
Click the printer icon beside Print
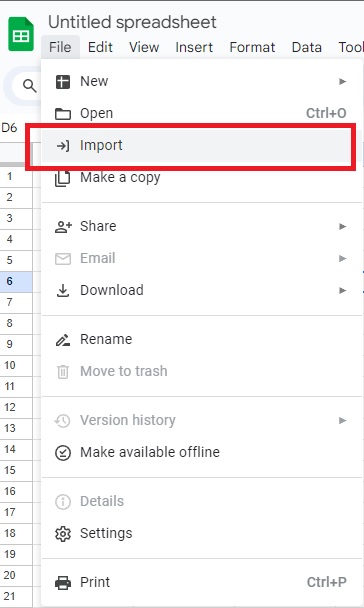63,582
